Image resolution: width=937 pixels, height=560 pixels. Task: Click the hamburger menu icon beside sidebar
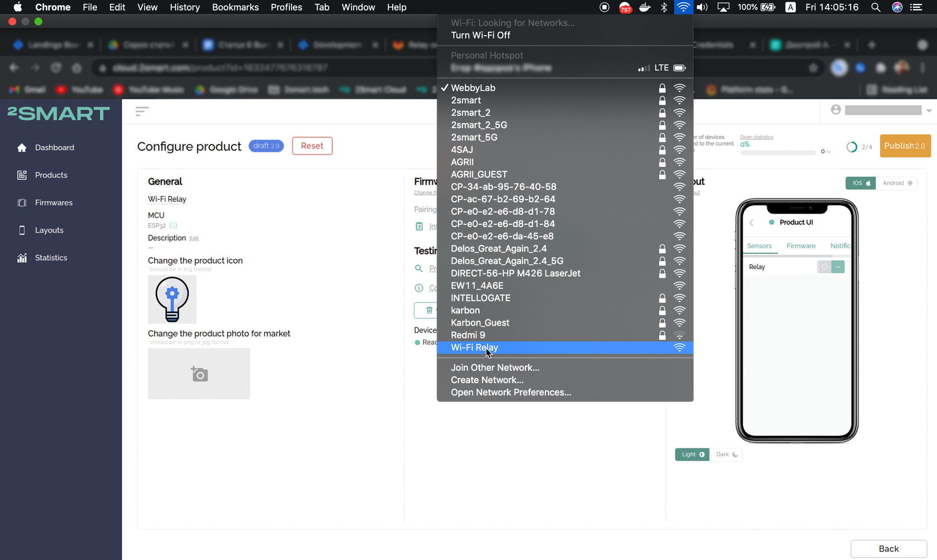142,112
